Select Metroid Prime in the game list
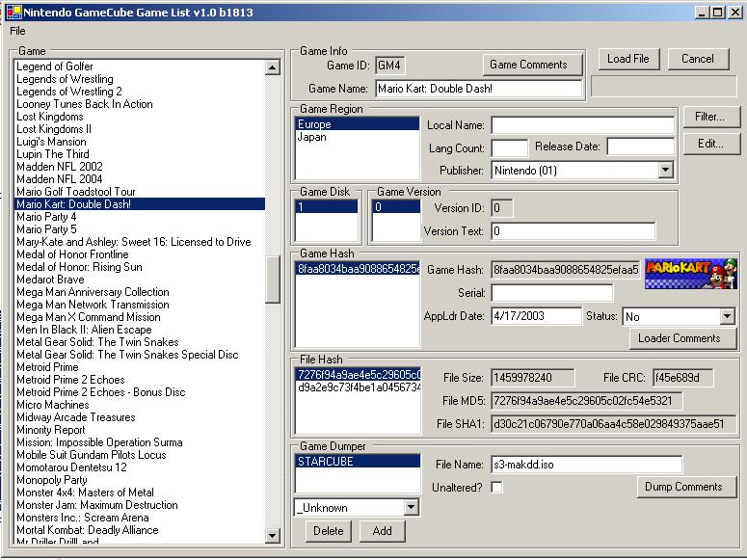Viewport: 747px width, 560px height. pyautogui.click(x=47, y=367)
